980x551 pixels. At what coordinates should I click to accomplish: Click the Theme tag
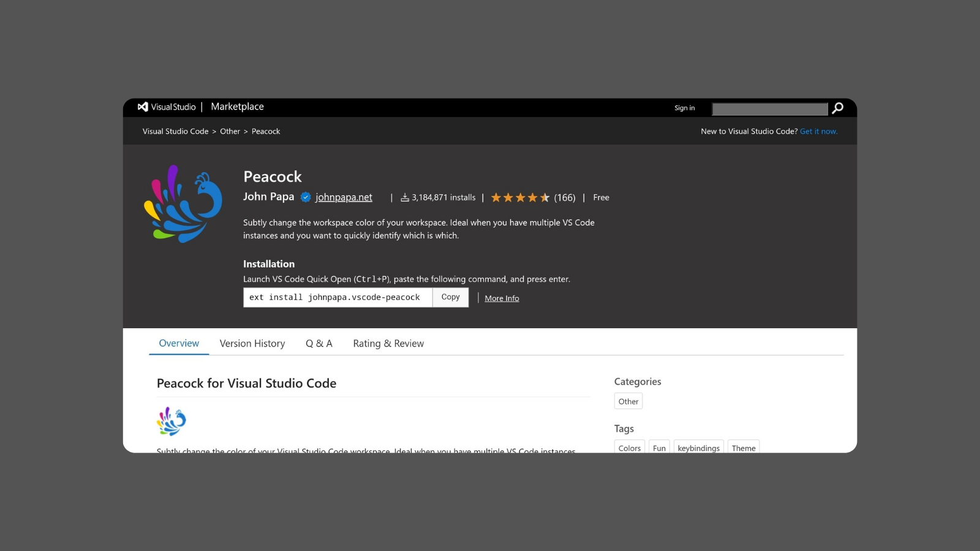click(x=744, y=448)
